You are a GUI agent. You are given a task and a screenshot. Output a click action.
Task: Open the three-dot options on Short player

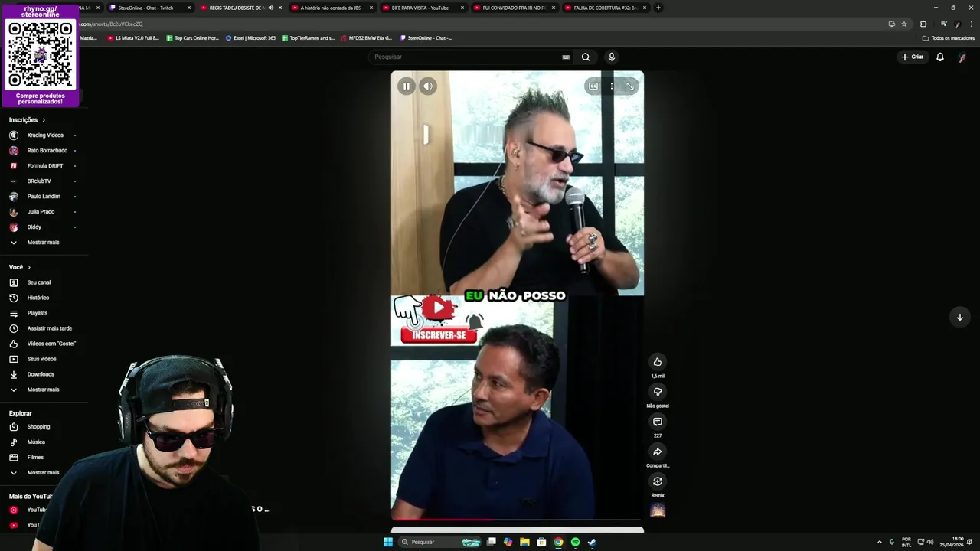coord(611,86)
